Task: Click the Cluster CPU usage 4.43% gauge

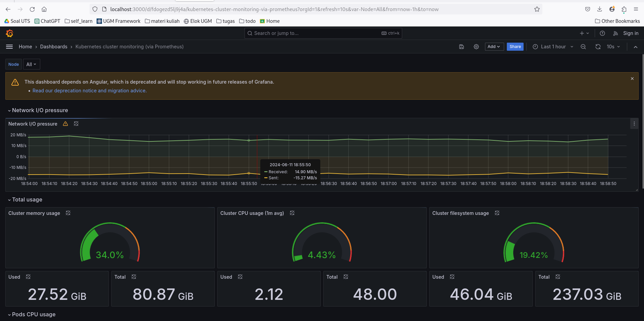Action: click(322, 242)
